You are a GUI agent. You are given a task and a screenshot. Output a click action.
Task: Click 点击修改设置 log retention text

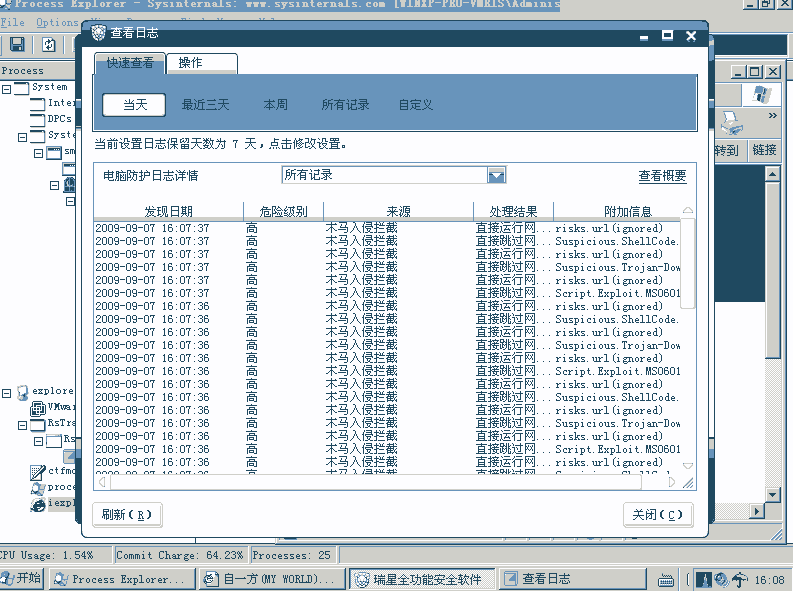pyautogui.click(x=307, y=144)
